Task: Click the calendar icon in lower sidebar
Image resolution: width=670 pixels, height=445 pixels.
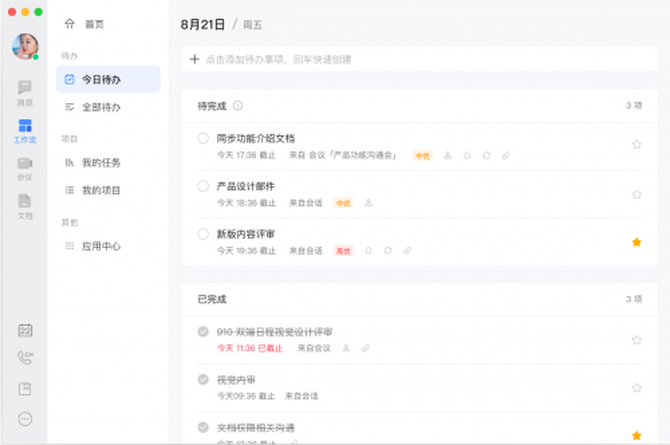Action: point(25,331)
